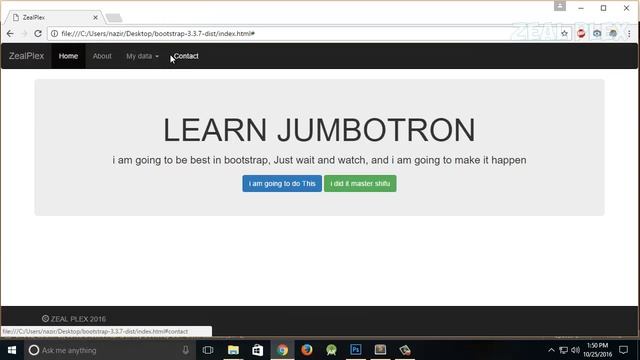Open the Windows Start menu
640x360 pixels.
(x=12, y=350)
